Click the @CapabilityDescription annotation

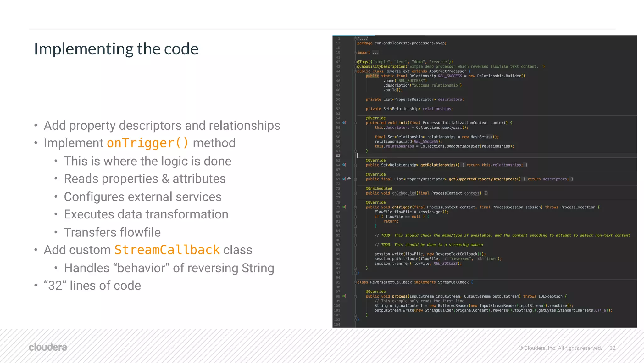pyautogui.click(x=381, y=67)
